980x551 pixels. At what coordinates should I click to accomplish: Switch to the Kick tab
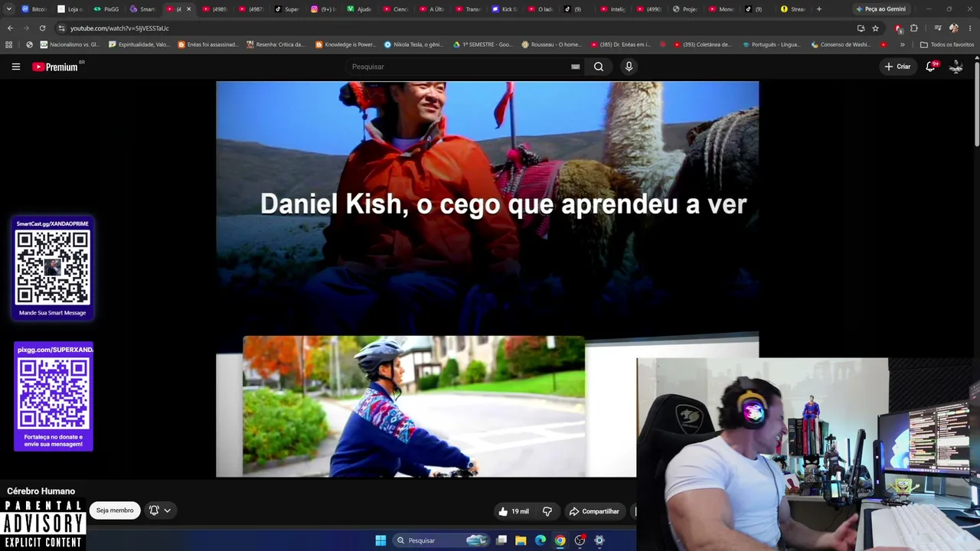[x=505, y=9]
